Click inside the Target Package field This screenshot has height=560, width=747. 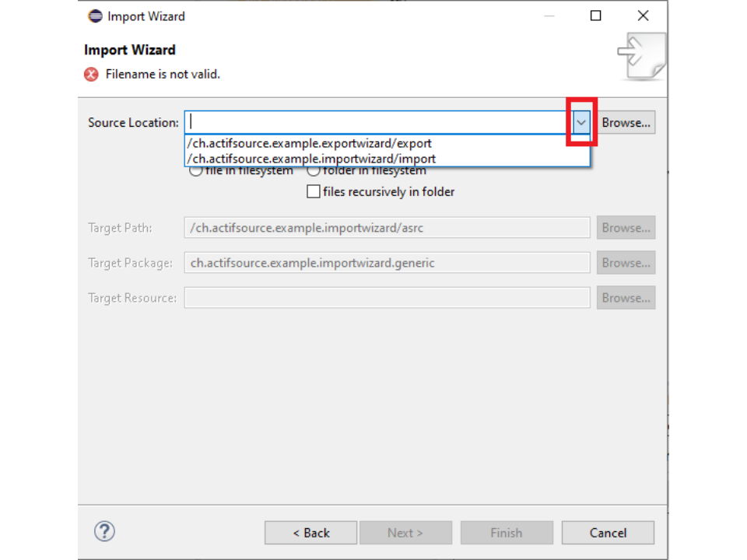point(386,263)
